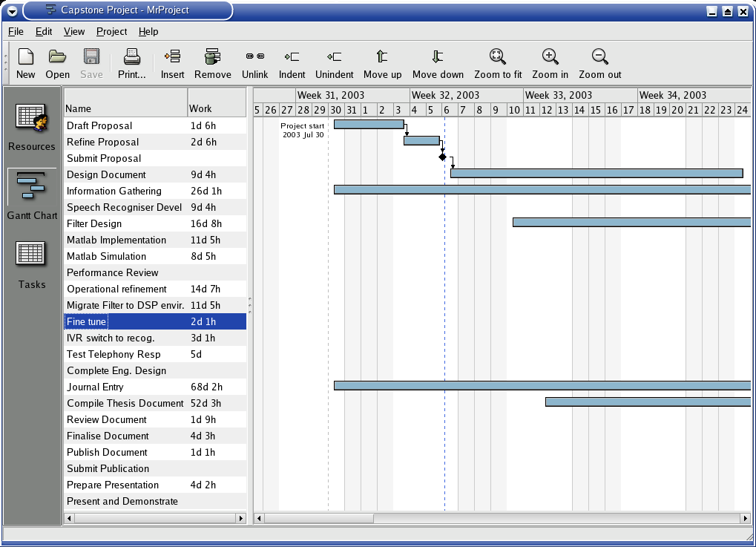This screenshot has width=756, height=547.
Task: Click task list scrollbar left arrow
Action: [70, 519]
